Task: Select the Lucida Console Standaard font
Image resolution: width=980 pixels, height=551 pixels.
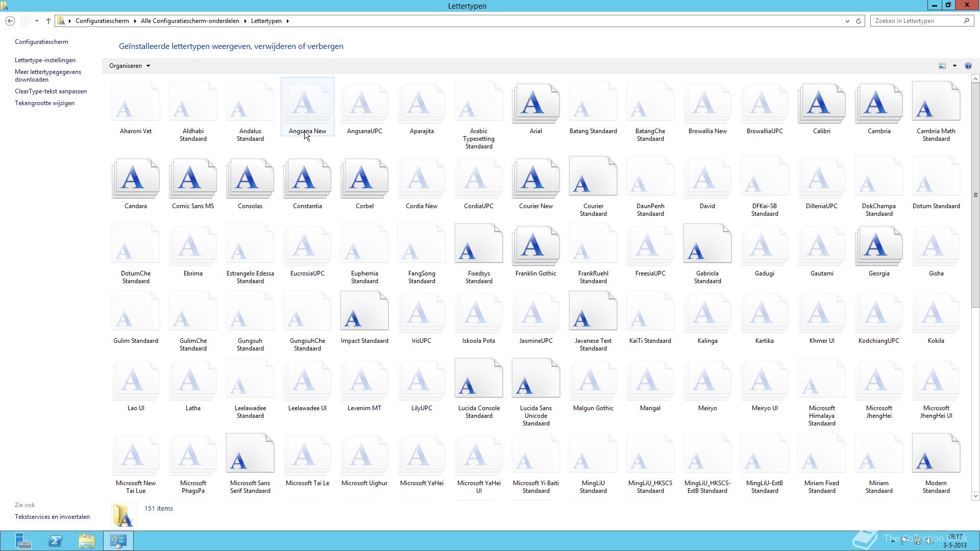Action: (x=479, y=389)
